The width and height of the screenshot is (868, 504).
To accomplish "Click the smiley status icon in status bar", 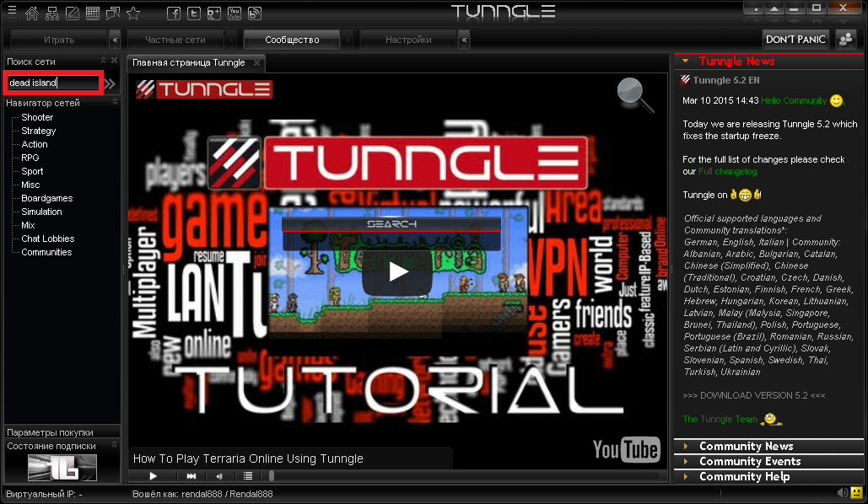I will (x=856, y=492).
